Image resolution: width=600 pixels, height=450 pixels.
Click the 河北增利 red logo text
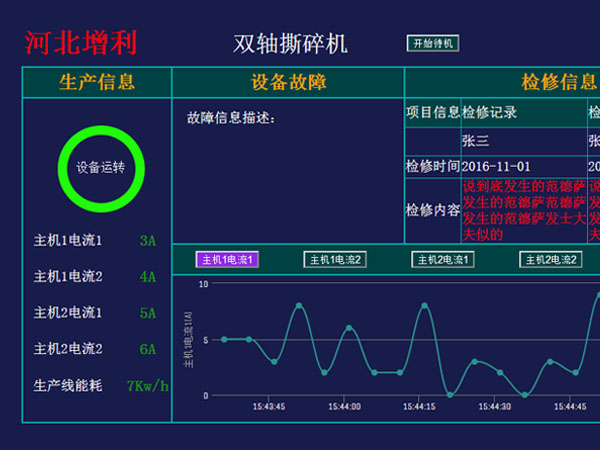tap(81, 43)
